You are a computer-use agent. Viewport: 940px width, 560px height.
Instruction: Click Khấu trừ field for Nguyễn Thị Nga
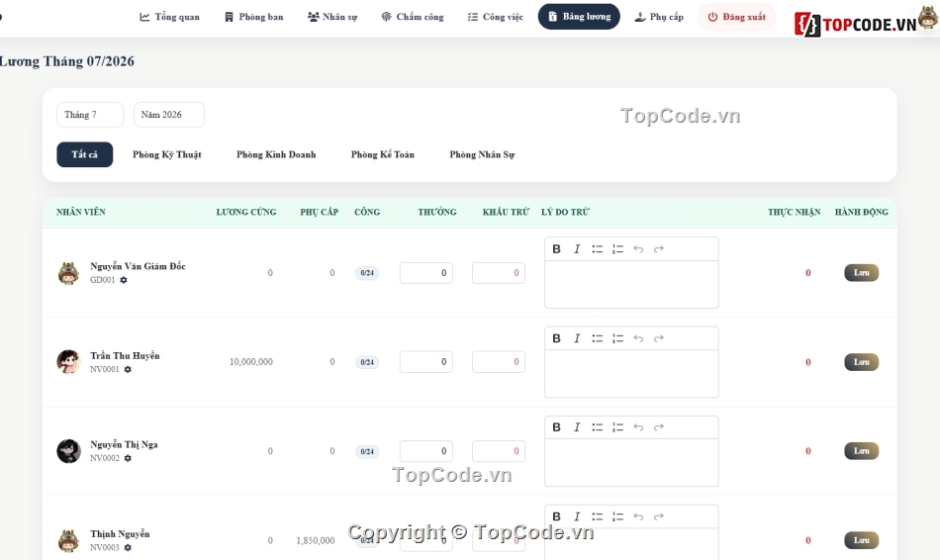(x=499, y=451)
